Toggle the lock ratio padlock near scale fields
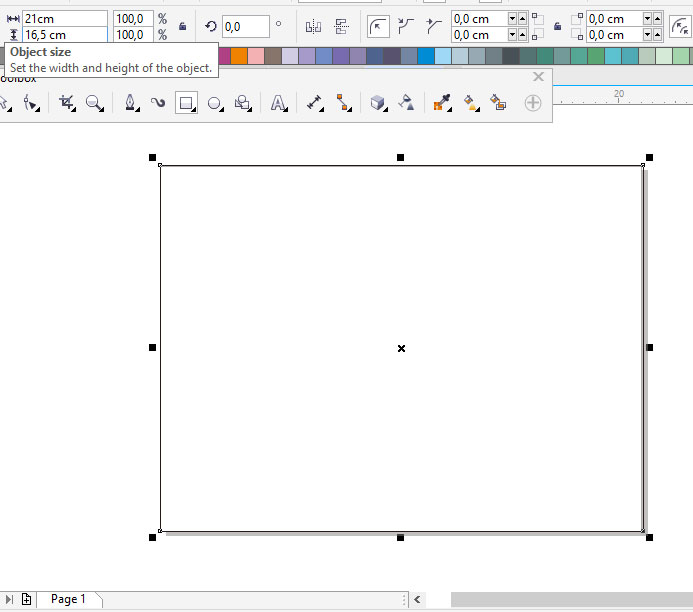The image size is (693, 612). 182,27
